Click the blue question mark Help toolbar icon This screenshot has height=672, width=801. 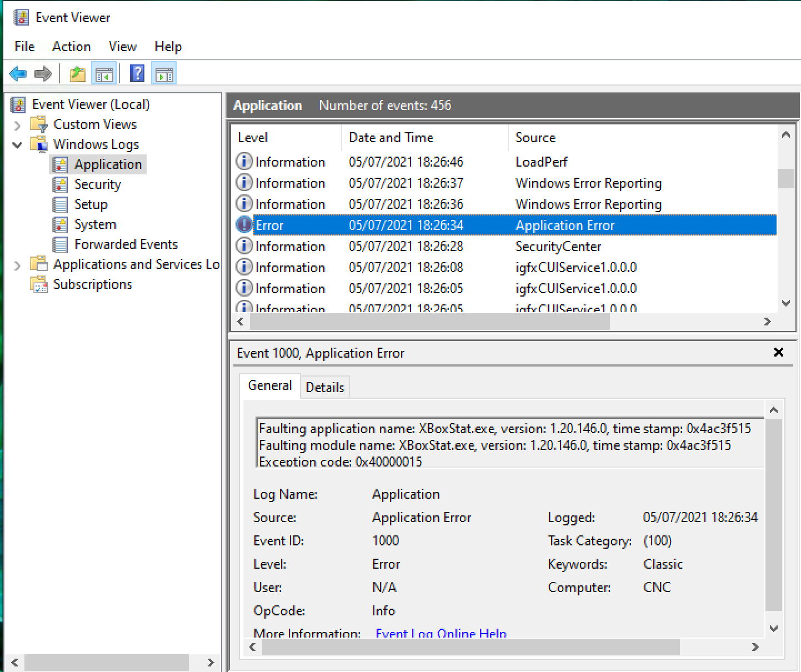137,73
